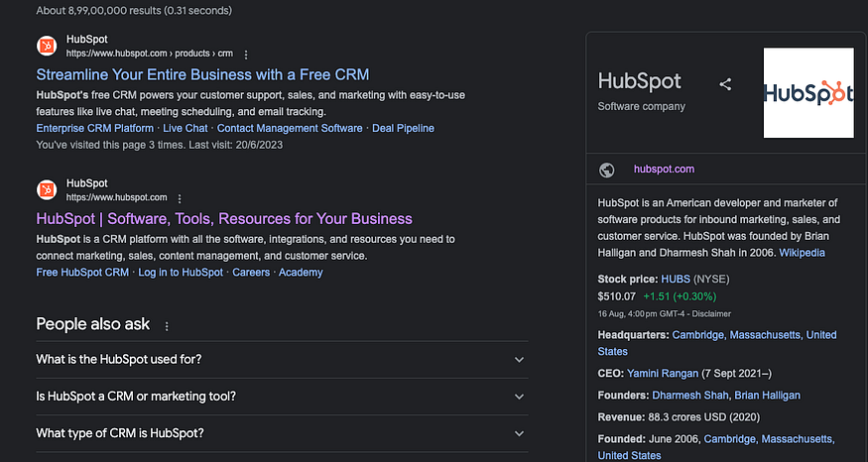Screen dimensions: 868x462
Task: Open "HubSpot | Software, Tools, Resources" result
Action: [224, 218]
